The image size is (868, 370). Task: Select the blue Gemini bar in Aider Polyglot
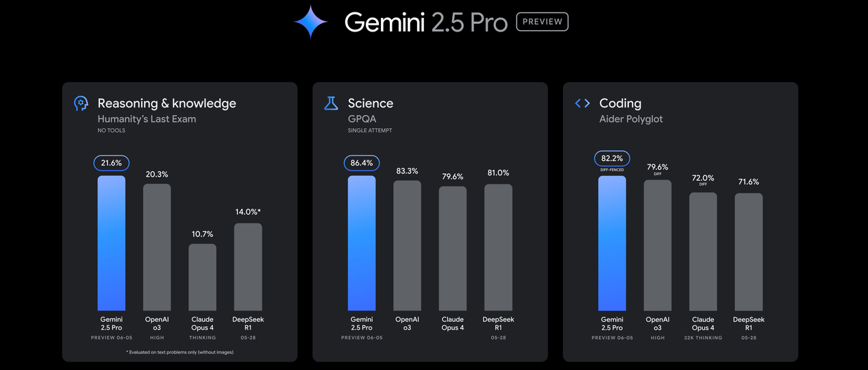pyautogui.click(x=612, y=243)
